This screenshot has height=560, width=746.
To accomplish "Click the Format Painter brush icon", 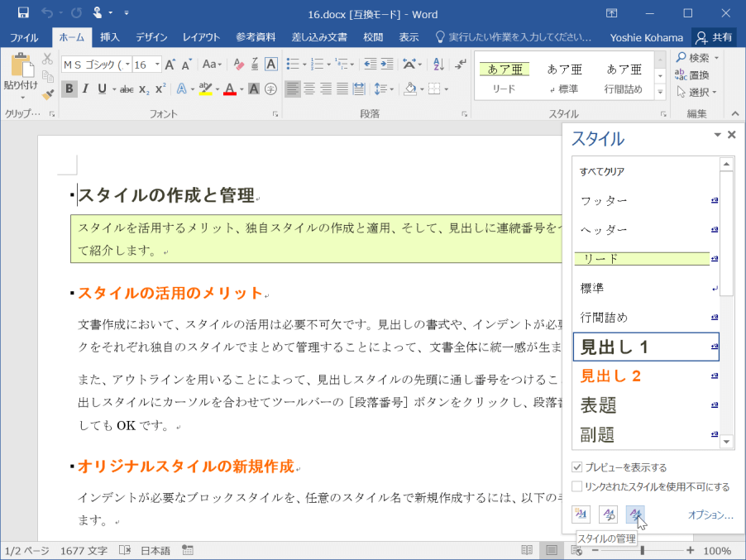I will tap(48, 94).
